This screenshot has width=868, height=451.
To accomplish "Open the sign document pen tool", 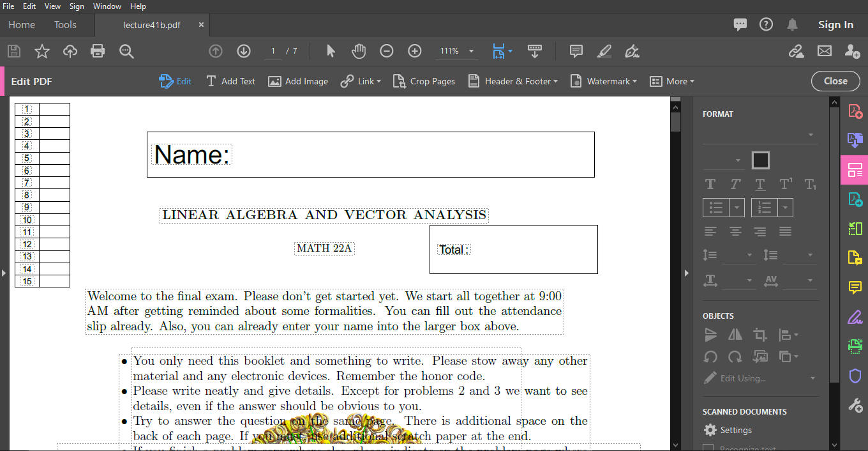I will click(632, 51).
